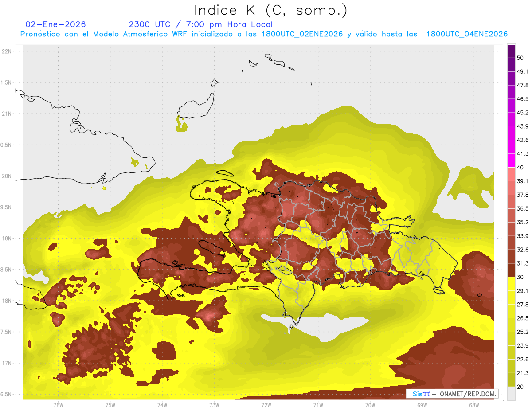This screenshot has height=411, width=532.
Task: Select the '76W' longitude axis label
Action: click(58, 405)
